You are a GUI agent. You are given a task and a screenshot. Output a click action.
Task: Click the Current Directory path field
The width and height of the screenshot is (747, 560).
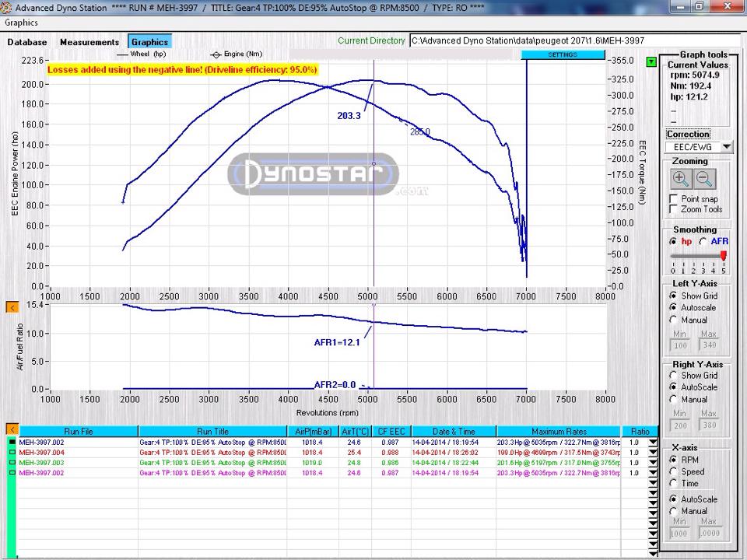(x=575, y=41)
